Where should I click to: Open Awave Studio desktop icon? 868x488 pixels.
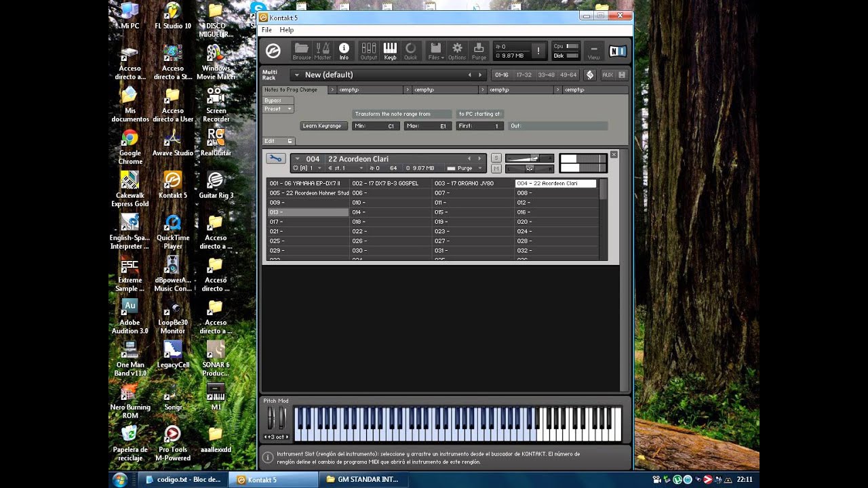(173, 143)
